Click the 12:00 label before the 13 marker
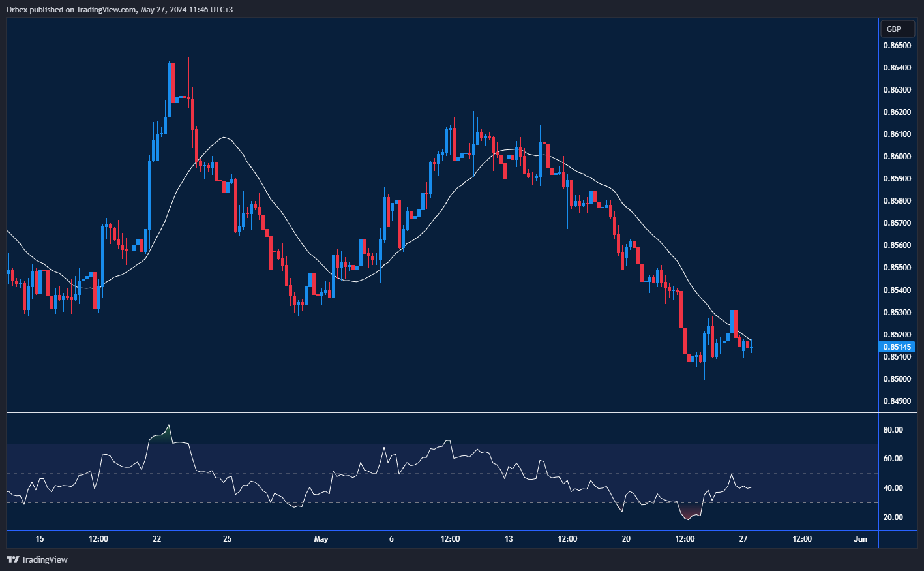The width and height of the screenshot is (924, 571). pyautogui.click(x=450, y=539)
